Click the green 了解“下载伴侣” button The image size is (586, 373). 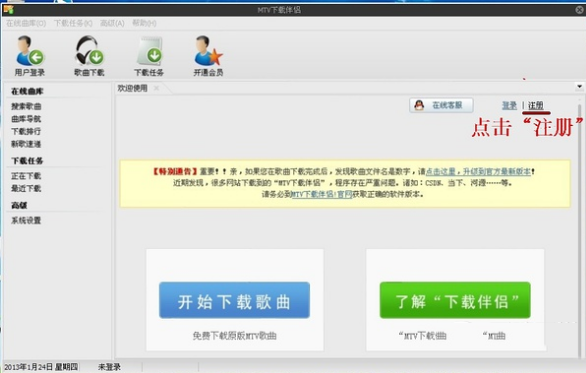click(455, 300)
